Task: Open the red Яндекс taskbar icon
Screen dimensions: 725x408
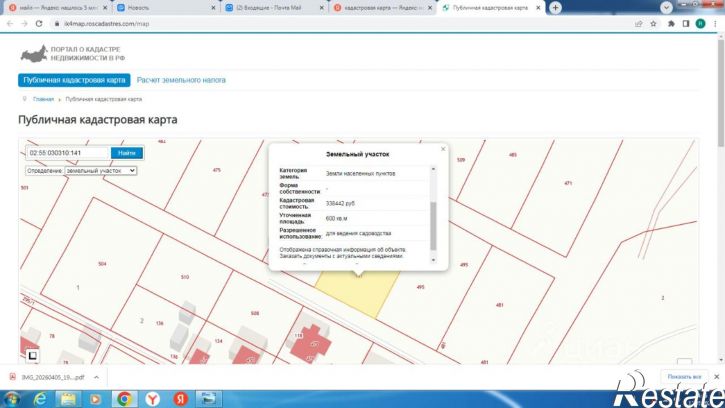Action: (x=180, y=399)
